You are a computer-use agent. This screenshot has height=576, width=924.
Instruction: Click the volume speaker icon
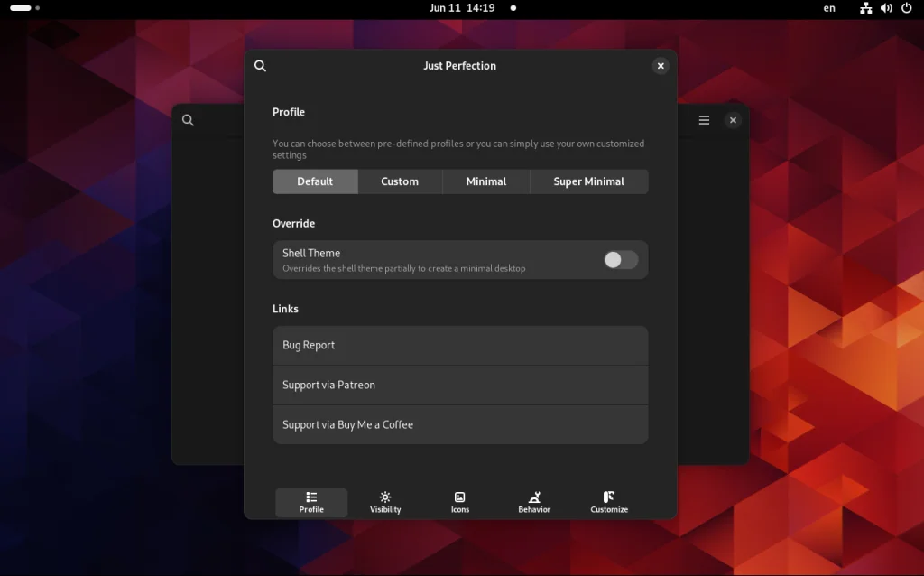click(886, 8)
